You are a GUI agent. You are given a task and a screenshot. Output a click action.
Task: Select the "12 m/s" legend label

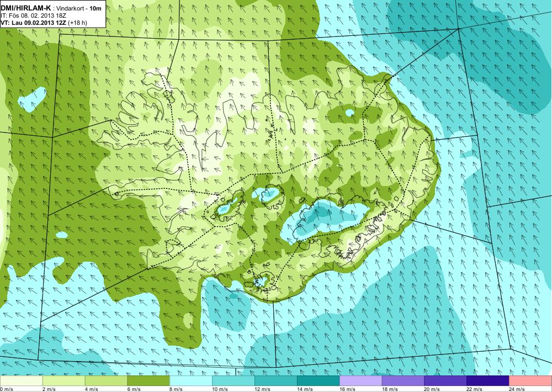[263, 389]
